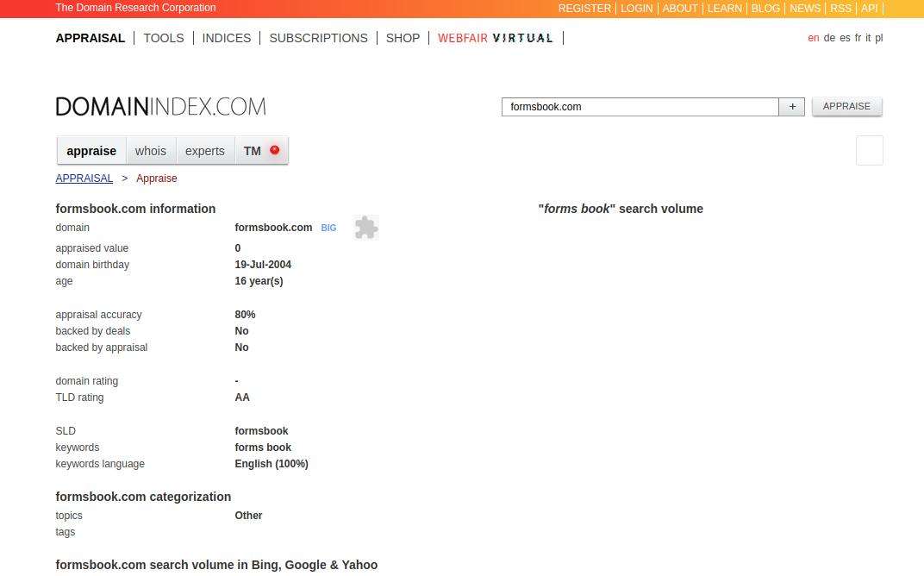Click the red TM trademark warning dot
Screen dimensions: 924x576
click(x=275, y=150)
